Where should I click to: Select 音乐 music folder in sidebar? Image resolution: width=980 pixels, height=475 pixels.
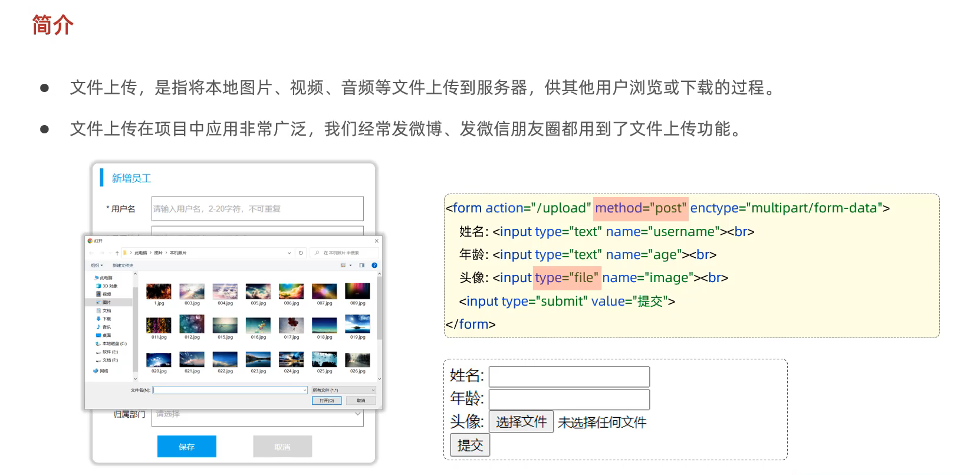[x=106, y=327]
